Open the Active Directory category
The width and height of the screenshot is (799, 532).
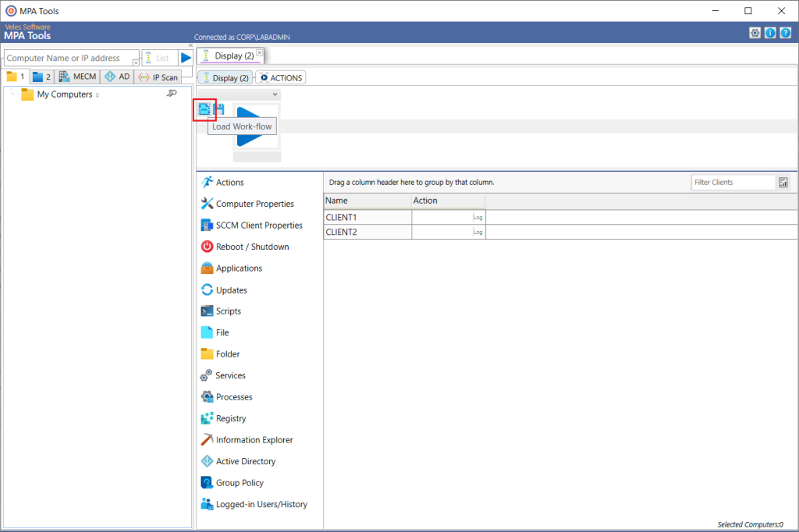point(238,461)
